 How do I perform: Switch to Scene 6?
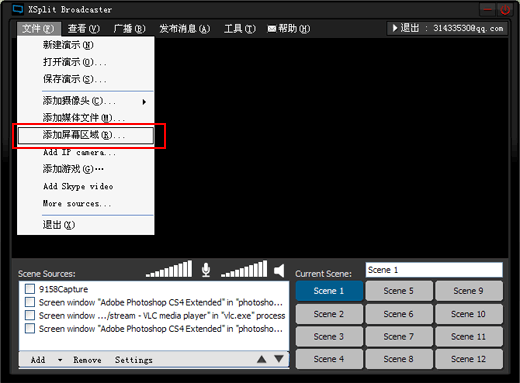pos(399,314)
